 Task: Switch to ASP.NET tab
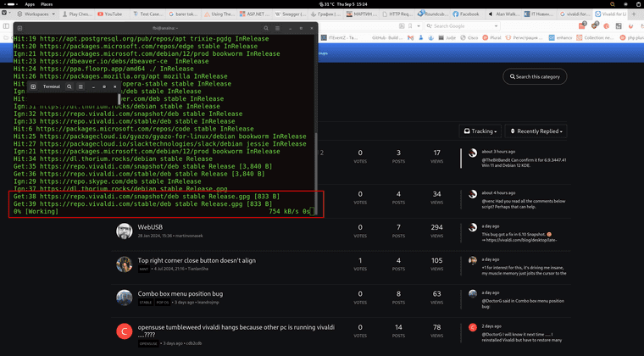coord(255,14)
